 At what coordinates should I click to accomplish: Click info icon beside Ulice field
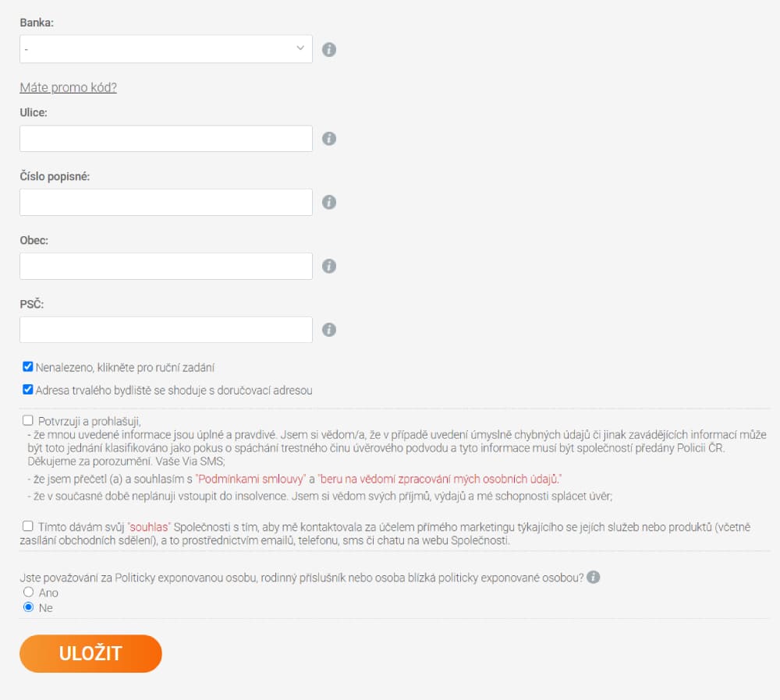pos(329,138)
